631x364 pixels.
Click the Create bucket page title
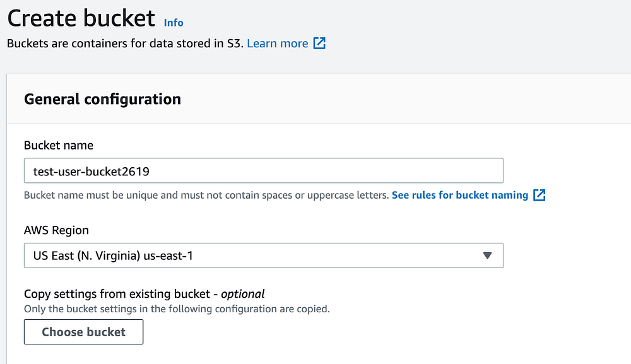[81, 18]
